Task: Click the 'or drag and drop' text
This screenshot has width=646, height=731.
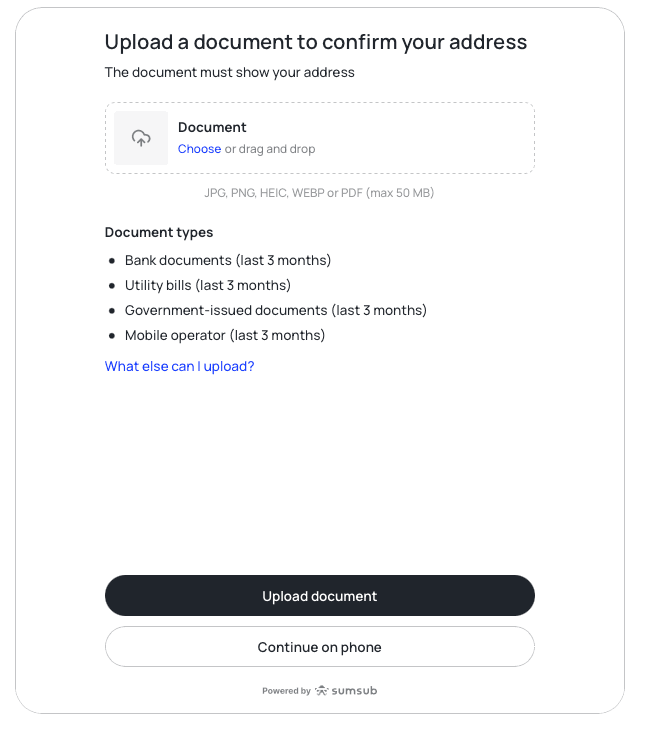Action: click(270, 149)
